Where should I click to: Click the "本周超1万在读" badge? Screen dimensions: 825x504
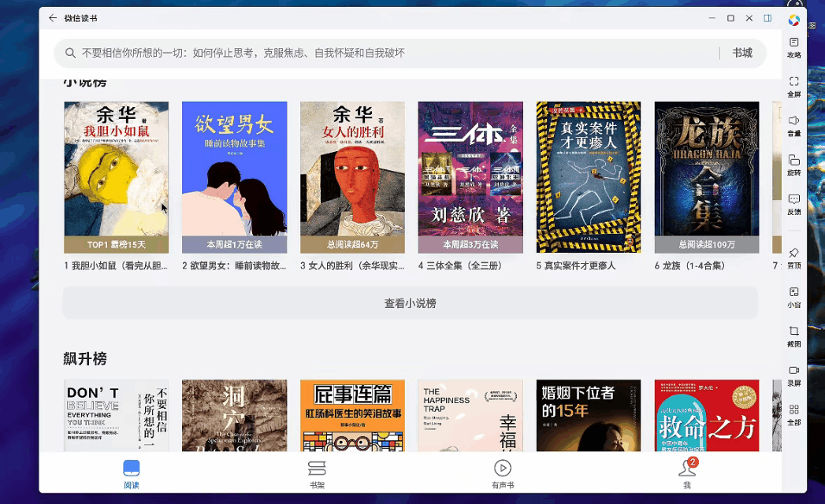pyautogui.click(x=235, y=245)
